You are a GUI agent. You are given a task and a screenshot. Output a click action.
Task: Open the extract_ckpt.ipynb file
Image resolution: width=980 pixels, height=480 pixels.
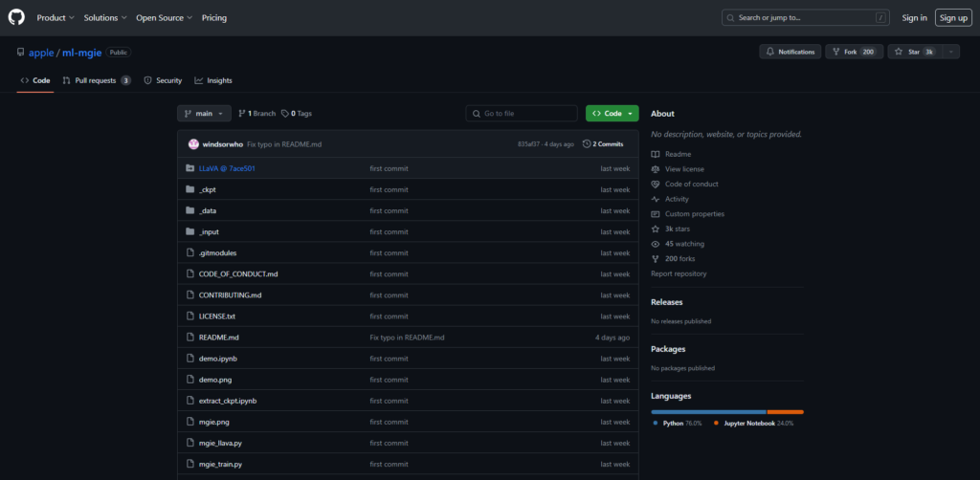coord(228,401)
